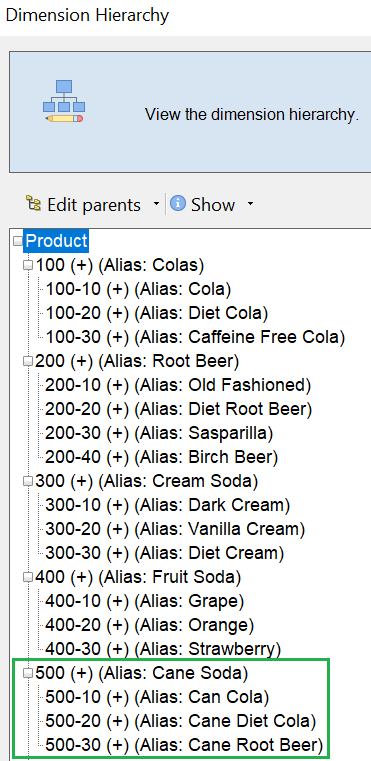Collapse the 500 Cane Soda node
The height and width of the screenshot is (761, 371).
(28, 673)
